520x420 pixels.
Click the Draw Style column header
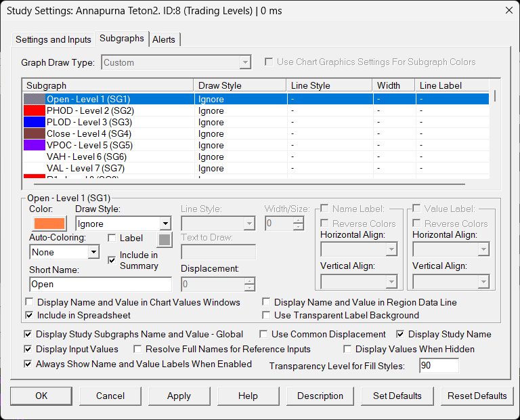[240, 85]
